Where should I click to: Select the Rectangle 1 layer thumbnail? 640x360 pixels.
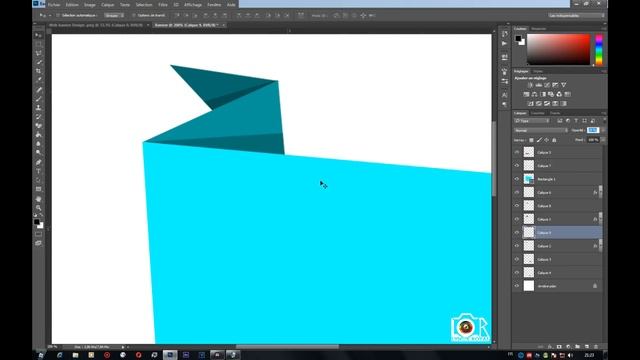(x=529, y=179)
